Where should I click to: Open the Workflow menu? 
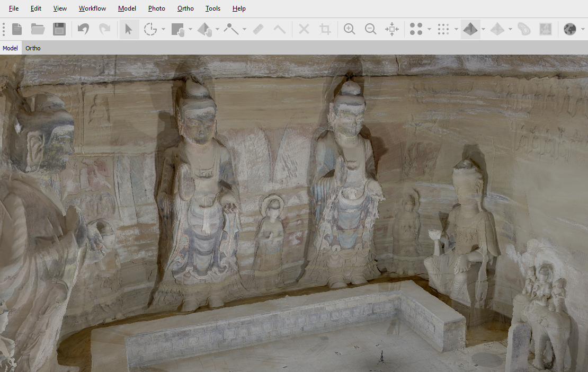pyautogui.click(x=92, y=8)
